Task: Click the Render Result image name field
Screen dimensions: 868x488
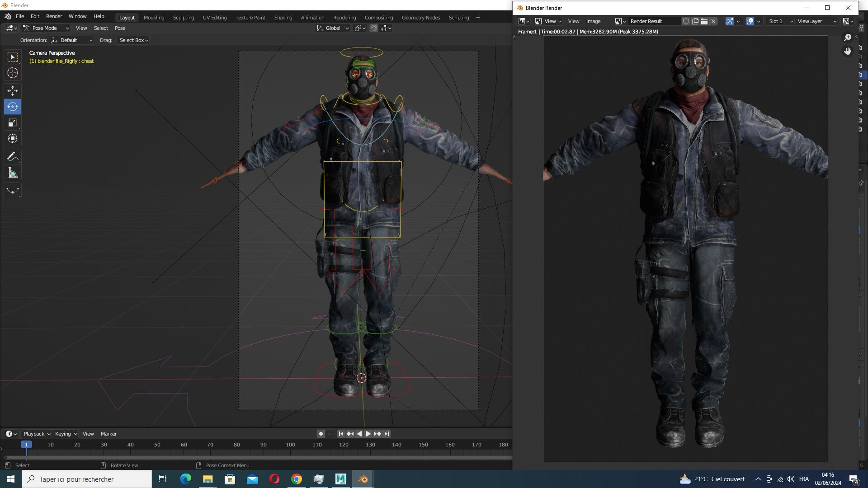Action: [654, 21]
